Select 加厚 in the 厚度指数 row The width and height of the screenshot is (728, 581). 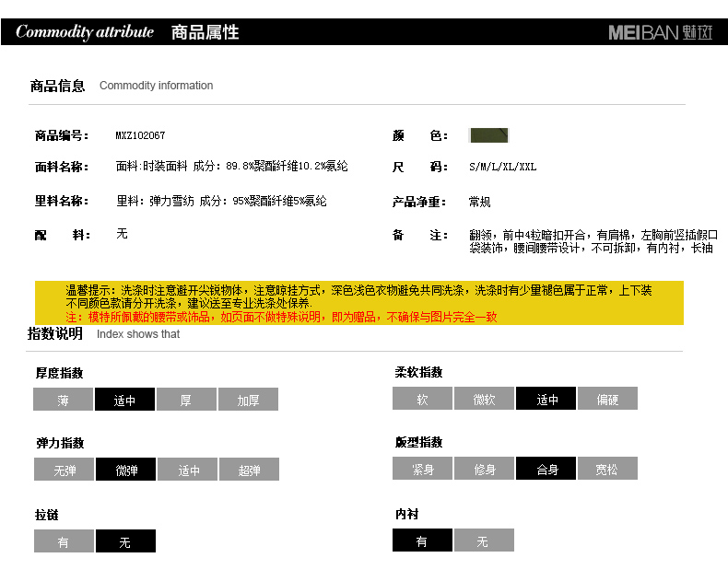tap(249, 400)
